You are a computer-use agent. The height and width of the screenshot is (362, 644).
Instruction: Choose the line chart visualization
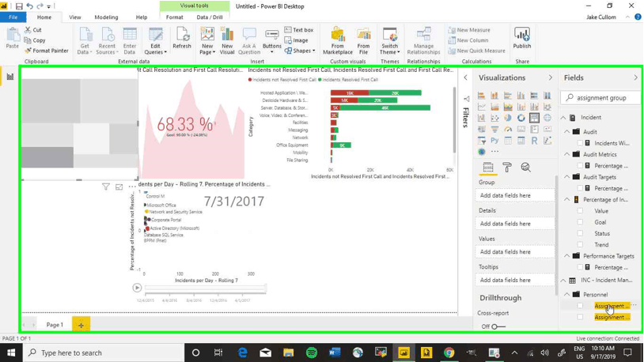(481, 107)
